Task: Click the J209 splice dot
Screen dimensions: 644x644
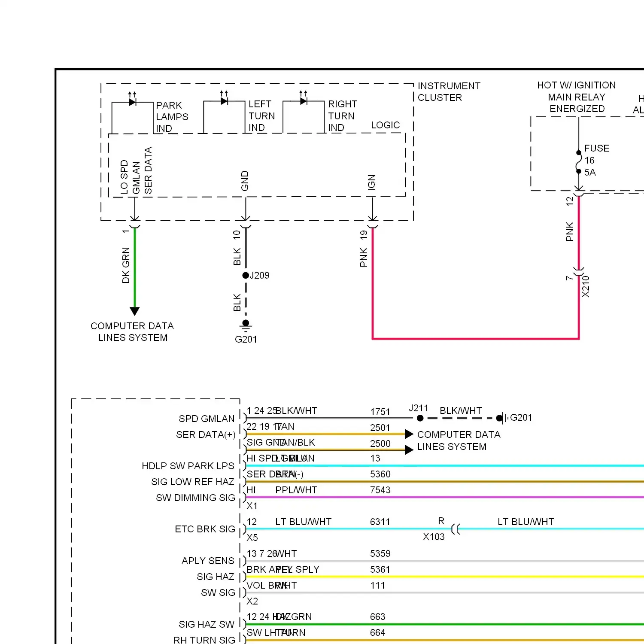Action: [x=246, y=276]
